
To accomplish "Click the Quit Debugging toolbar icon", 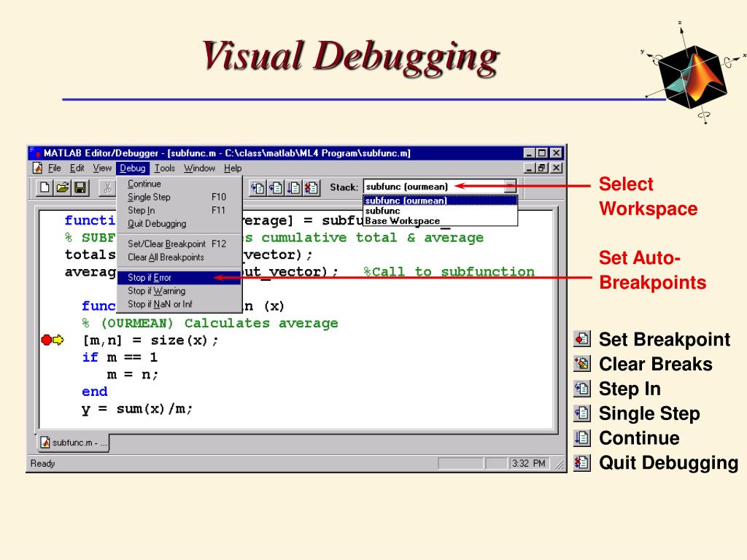I will 311,188.
